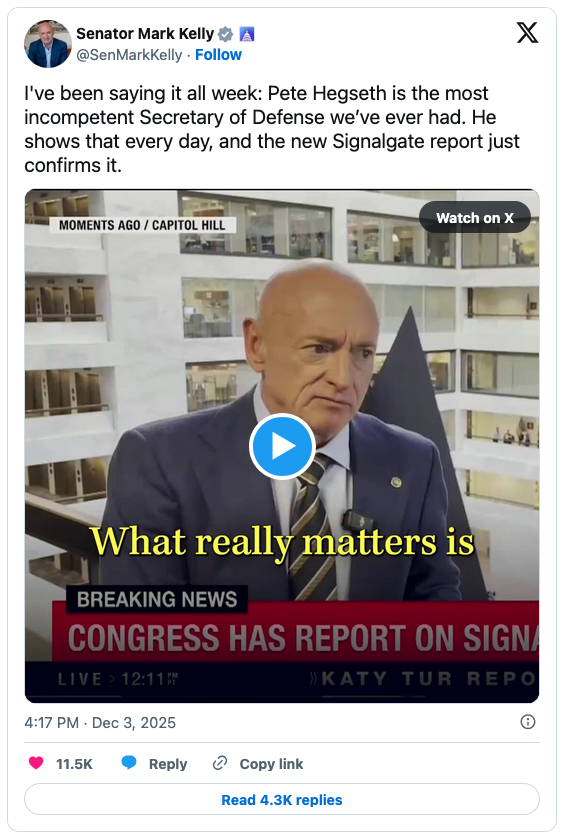This screenshot has height=839, width=569.
Task: Click the Watch on X button
Action: (474, 217)
